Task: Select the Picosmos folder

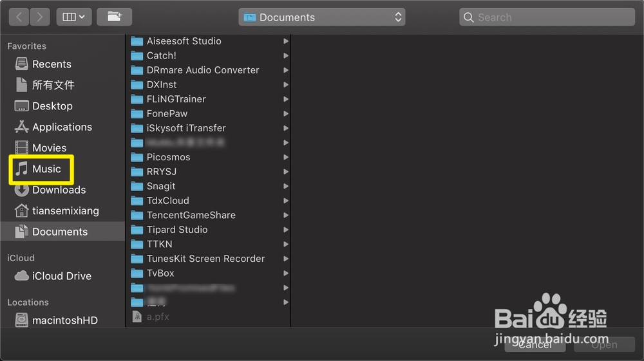Action: 209,157
